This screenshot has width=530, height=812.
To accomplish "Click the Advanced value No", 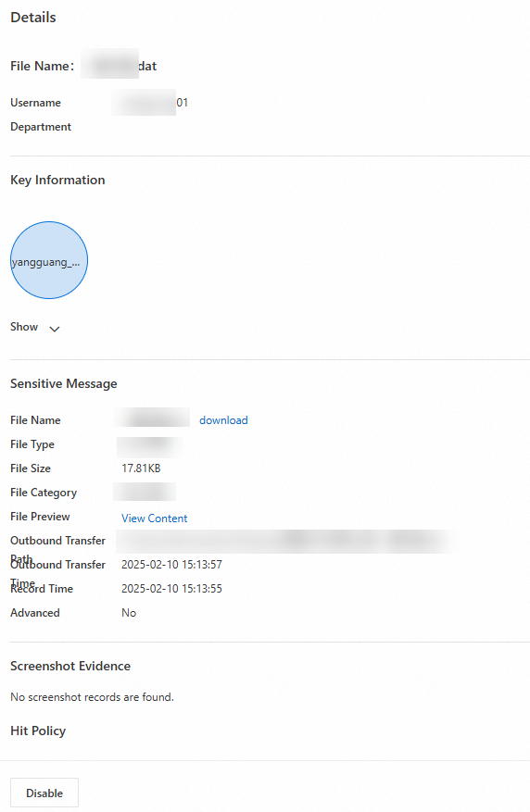I will click(x=129, y=613).
